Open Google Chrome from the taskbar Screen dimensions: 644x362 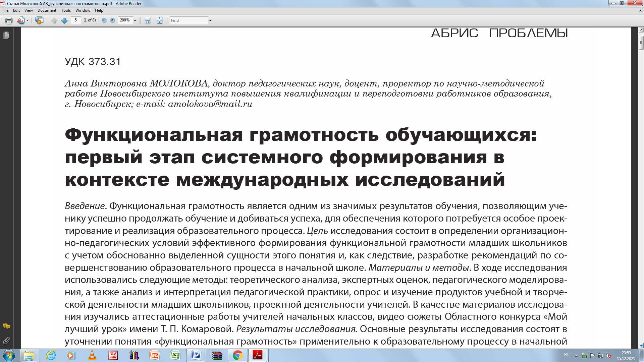pos(237,355)
